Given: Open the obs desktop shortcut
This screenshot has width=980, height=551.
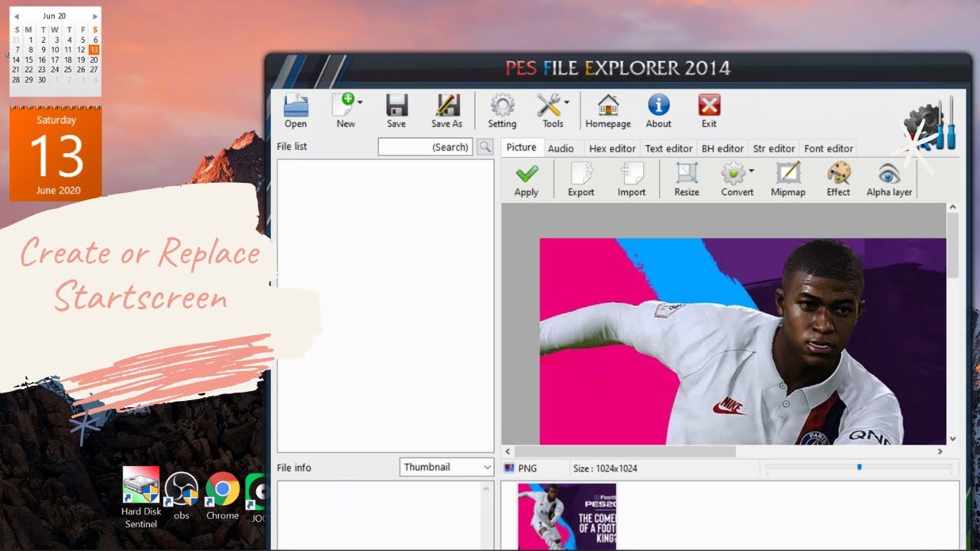Looking at the screenshot, I should (181, 496).
